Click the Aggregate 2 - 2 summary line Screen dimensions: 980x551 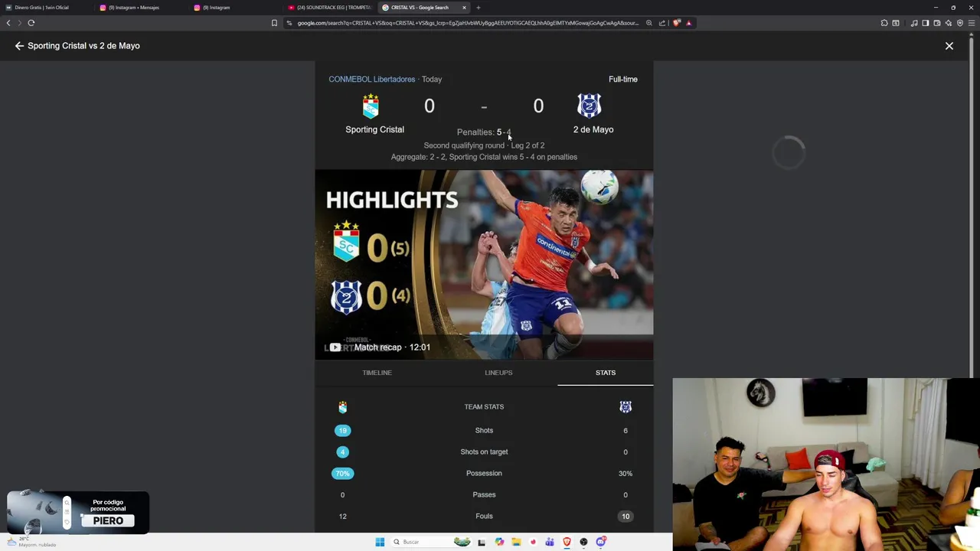(x=484, y=157)
